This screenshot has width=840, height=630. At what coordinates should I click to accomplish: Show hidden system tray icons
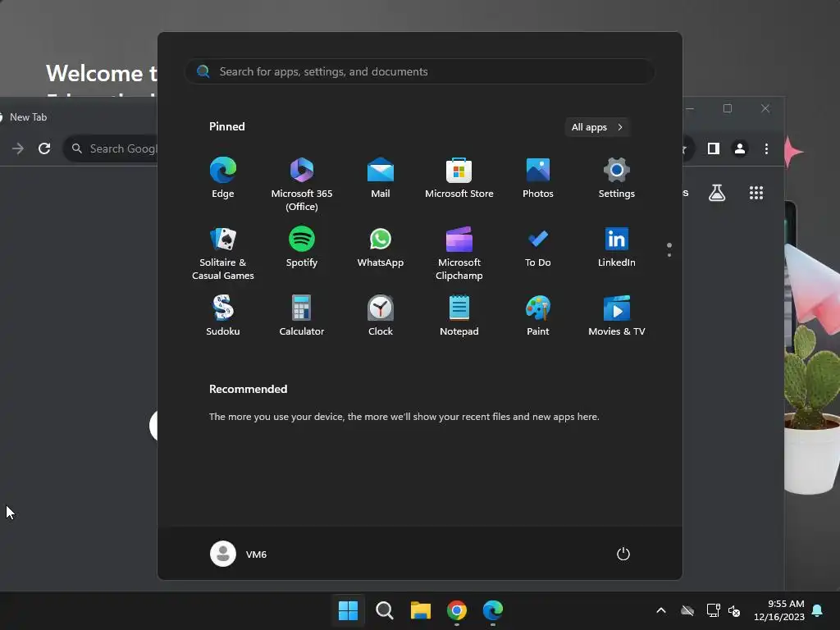(661, 610)
